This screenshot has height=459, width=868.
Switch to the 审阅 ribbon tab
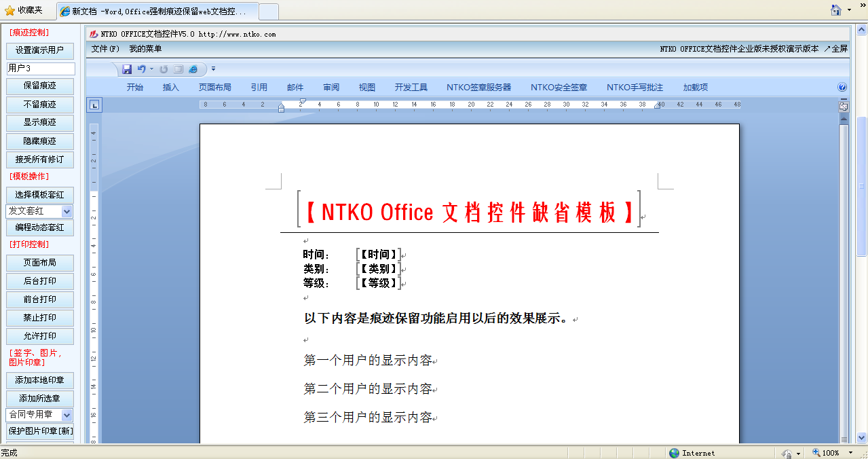pyautogui.click(x=331, y=87)
